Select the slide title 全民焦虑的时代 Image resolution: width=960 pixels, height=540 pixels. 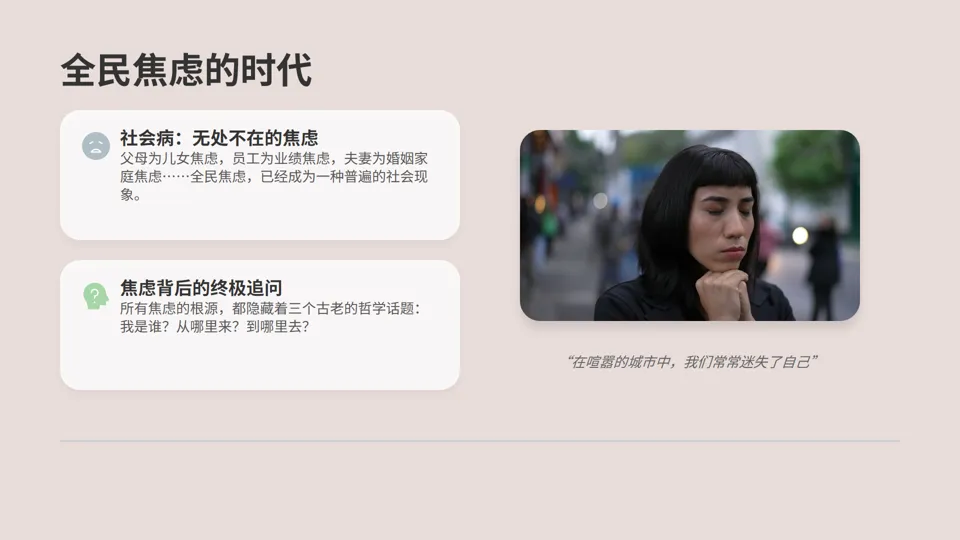tap(187, 70)
